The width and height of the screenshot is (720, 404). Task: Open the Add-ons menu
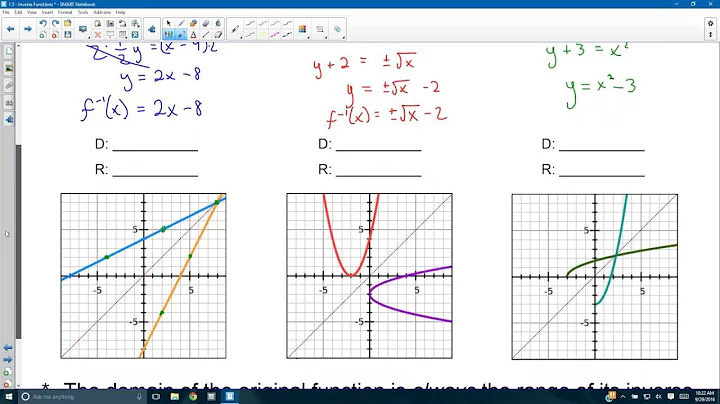pos(102,12)
